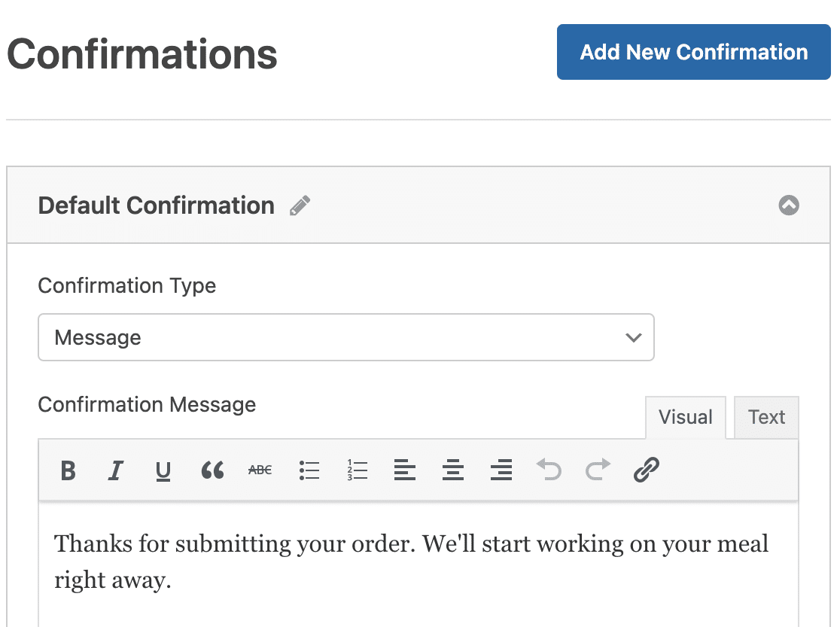Insert a blockquote in the message
840x627 pixels.
212,470
